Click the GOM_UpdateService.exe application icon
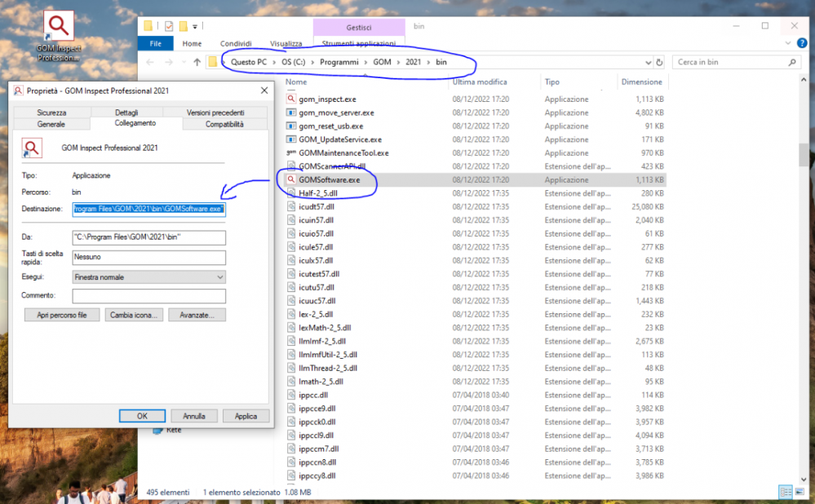The height and width of the screenshot is (504, 815). (290, 139)
